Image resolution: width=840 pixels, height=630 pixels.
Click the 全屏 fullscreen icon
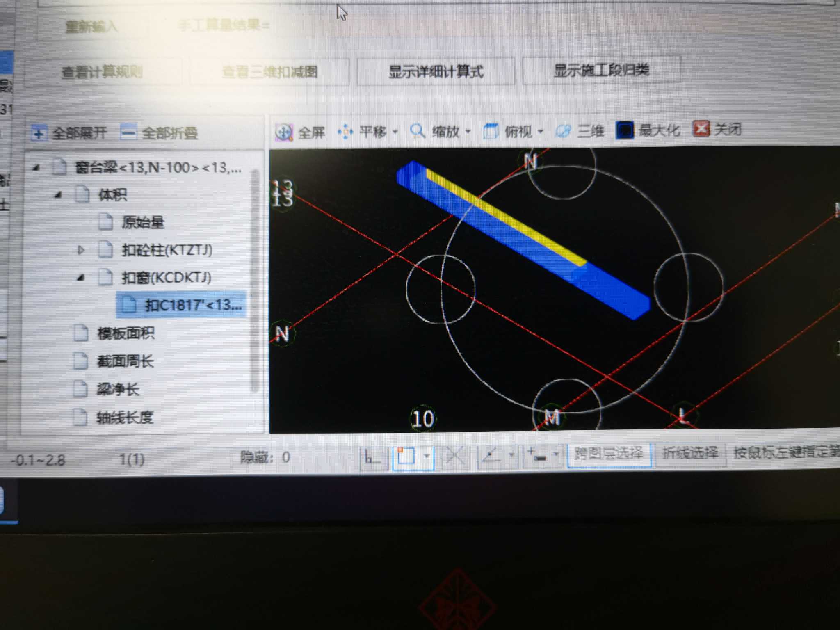(x=284, y=132)
